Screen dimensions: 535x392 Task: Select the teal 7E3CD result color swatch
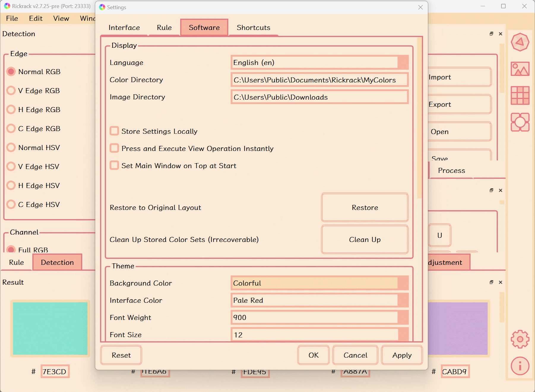[x=50, y=329]
